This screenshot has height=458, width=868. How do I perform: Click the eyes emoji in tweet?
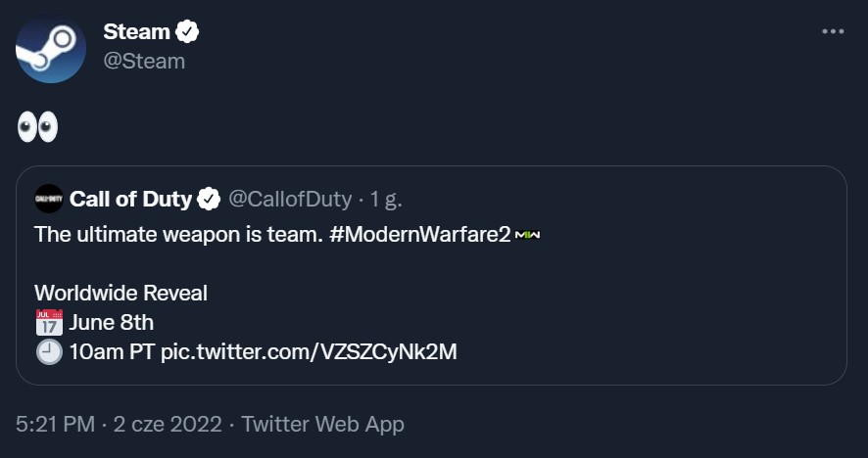coord(38,127)
